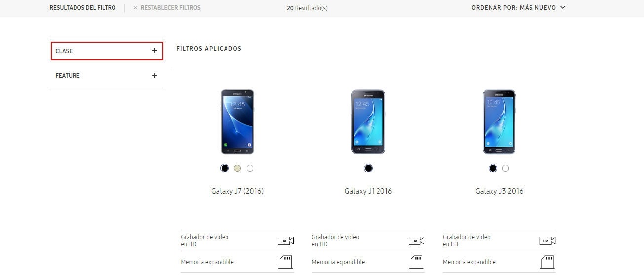Select black color option for Galaxy J1 2016
644x275 pixels.
coord(368,168)
